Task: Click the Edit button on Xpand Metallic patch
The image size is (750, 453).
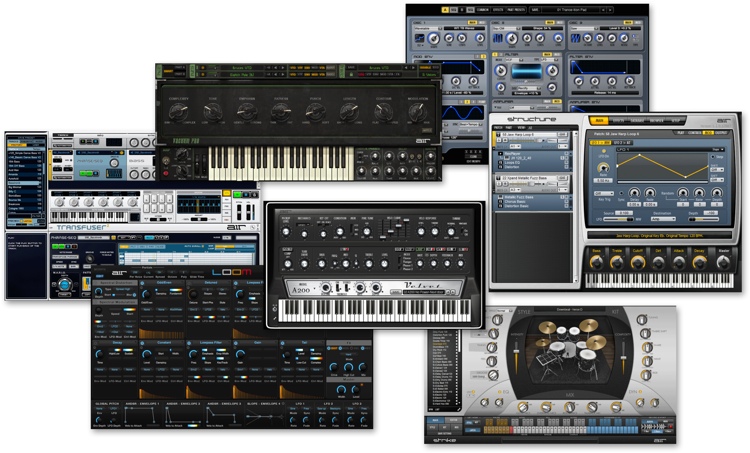Action: click(x=563, y=178)
